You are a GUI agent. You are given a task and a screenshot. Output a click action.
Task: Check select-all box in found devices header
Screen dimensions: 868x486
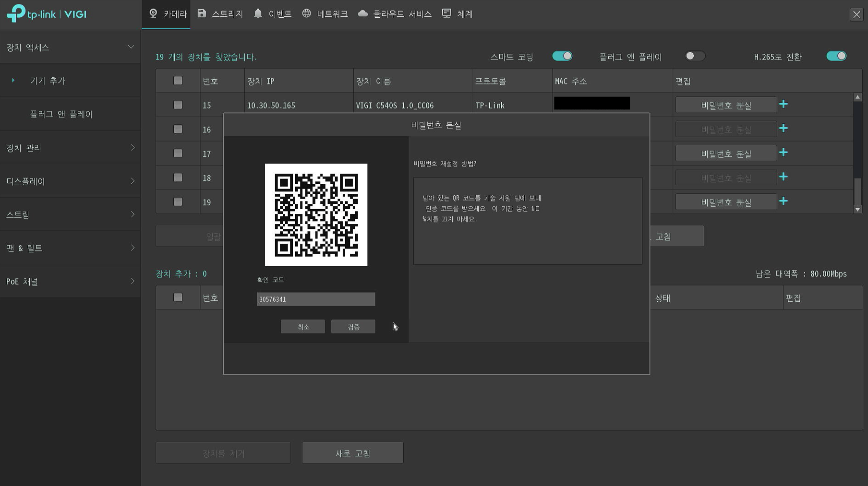coord(178,81)
